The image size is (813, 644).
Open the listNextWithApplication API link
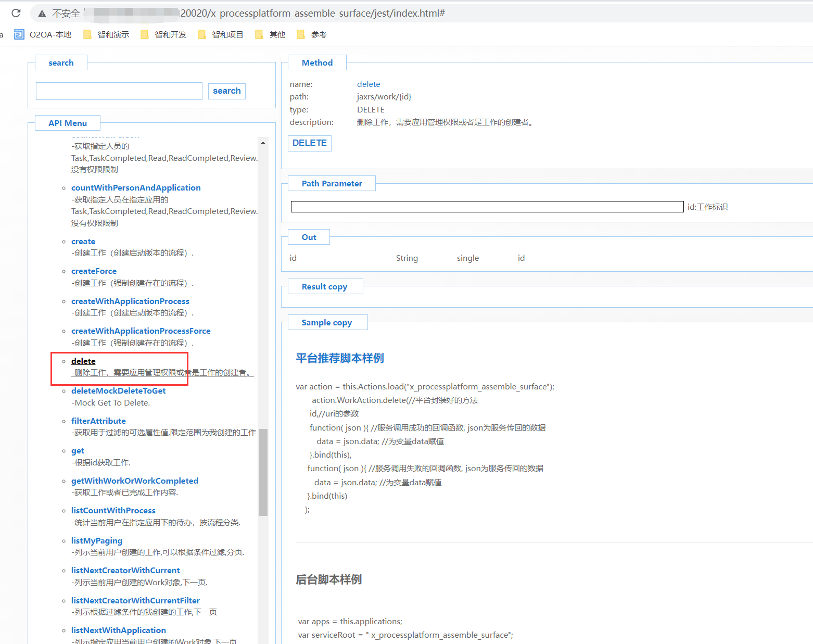[119, 630]
